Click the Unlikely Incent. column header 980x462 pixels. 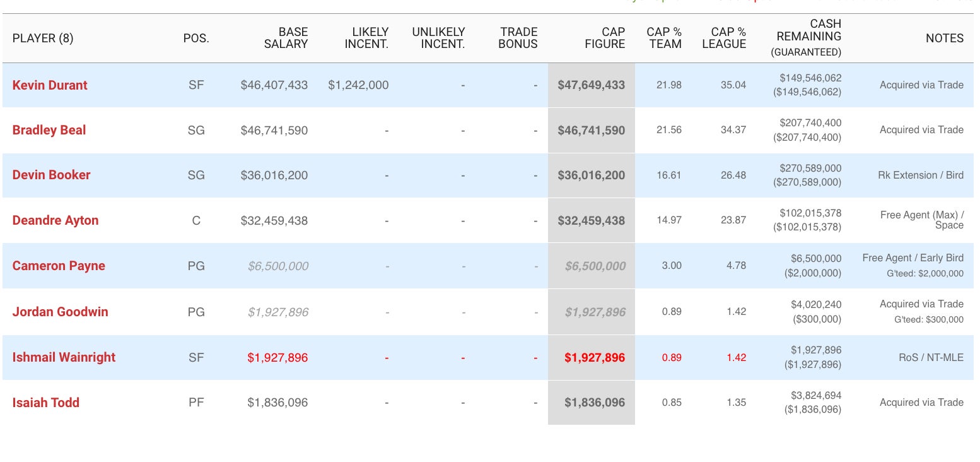pyautogui.click(x=438, y=38)
